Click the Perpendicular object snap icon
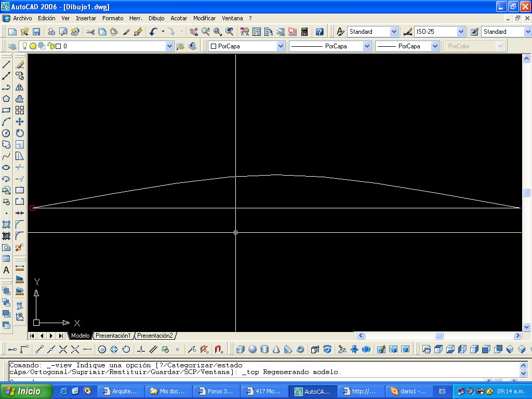This screenshot has height=399, width=532. pyautogui.click(x=141, y=349)
